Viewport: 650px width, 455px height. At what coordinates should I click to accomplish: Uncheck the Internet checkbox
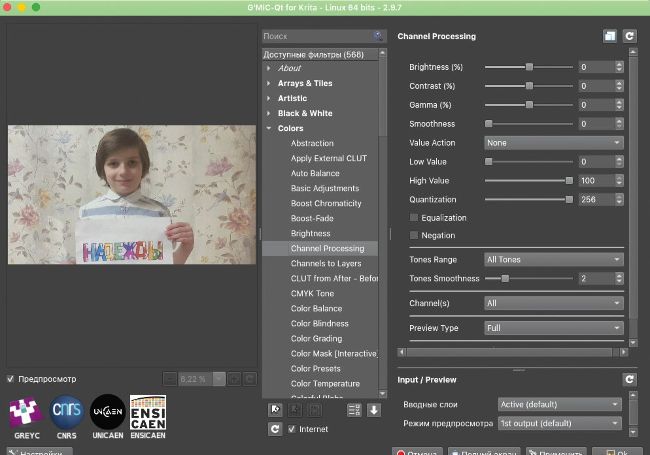pos(293,429)
